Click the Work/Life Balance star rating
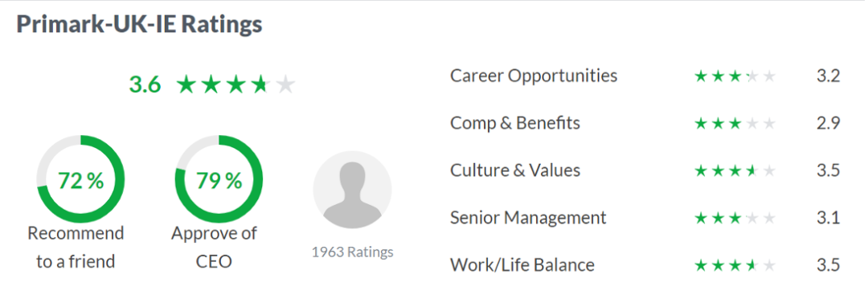This screenshot has height=299, width=868. click(735, 266)
